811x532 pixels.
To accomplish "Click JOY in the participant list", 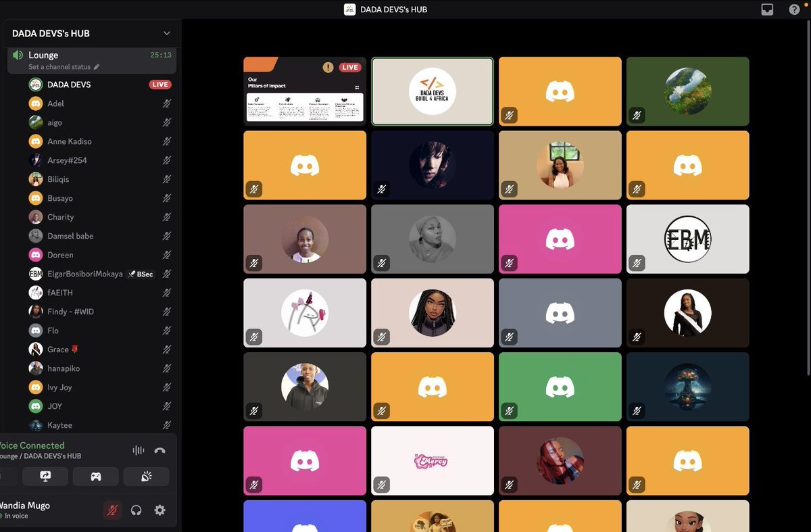I will pos(99,406).
